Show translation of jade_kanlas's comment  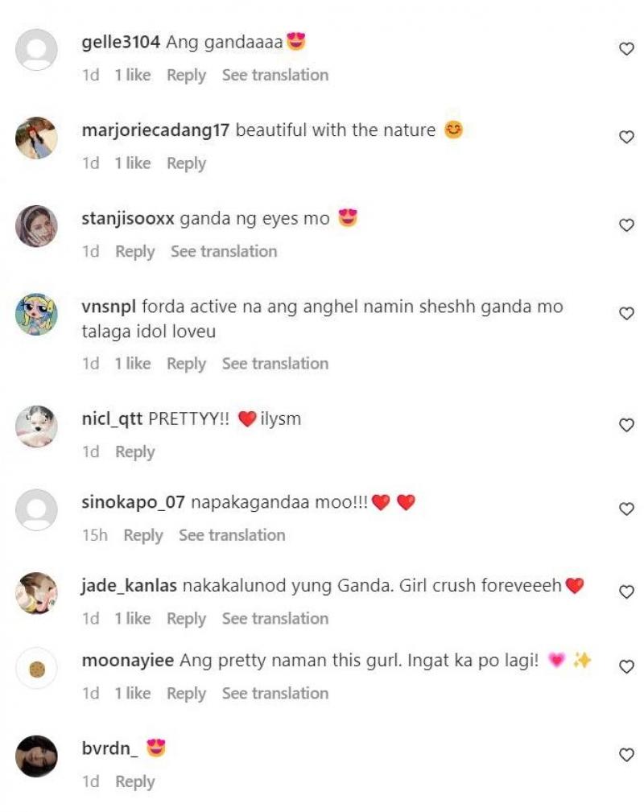275,618
